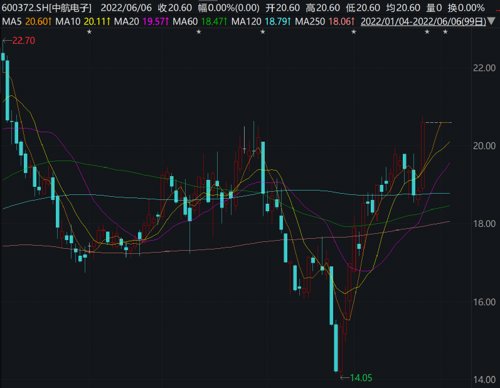
Task: Click the date 2022/06/06 in header
Action: pos(126,8)
